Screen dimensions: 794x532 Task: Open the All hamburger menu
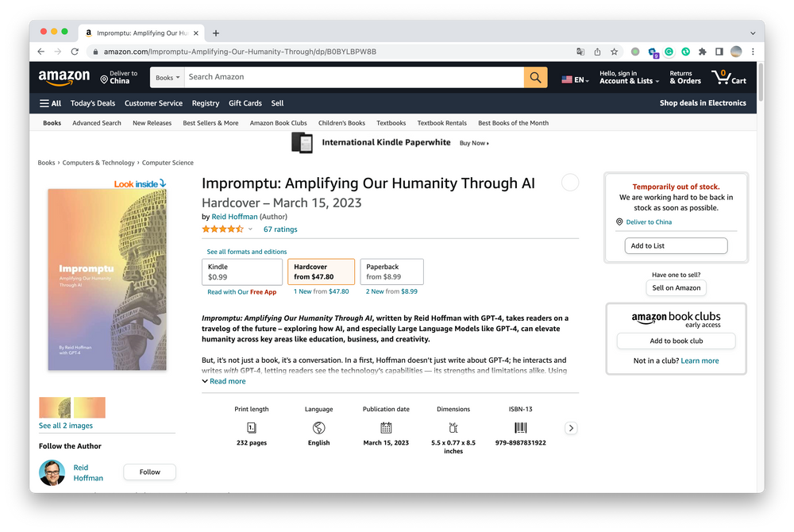click(50, 103)
